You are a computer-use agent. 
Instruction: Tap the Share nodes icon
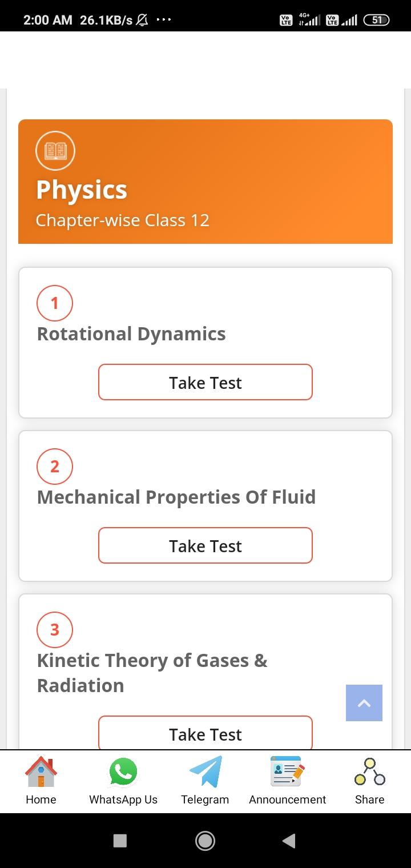click(x=370, y=771)
